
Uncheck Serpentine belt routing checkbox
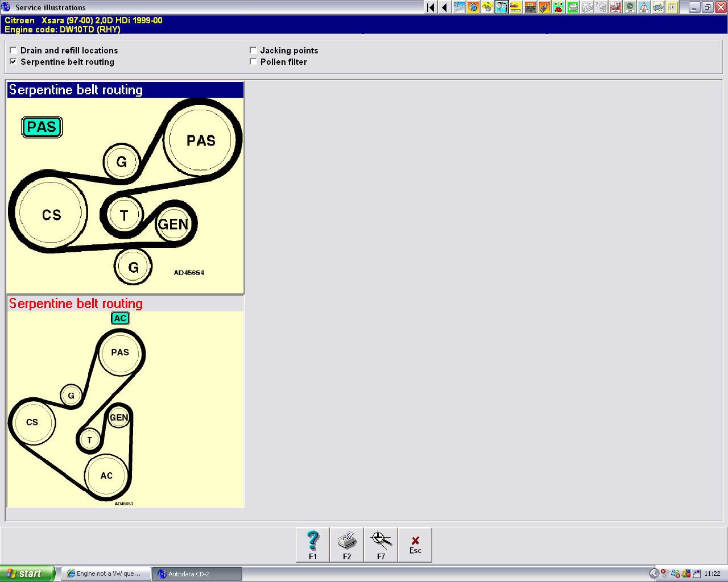point(14,62)
